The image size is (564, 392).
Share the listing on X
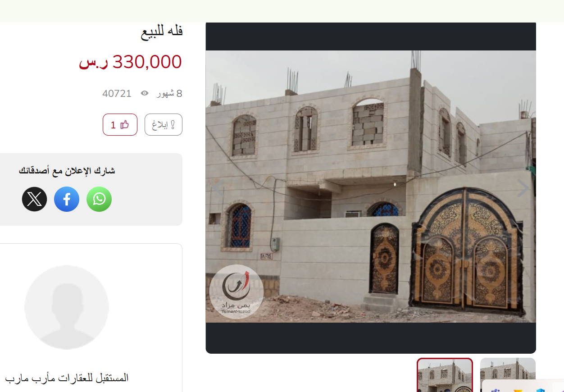pos(35,199)
